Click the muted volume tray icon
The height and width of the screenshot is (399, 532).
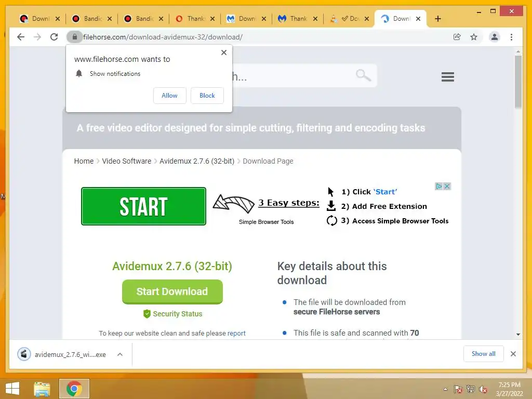point(483,389)
